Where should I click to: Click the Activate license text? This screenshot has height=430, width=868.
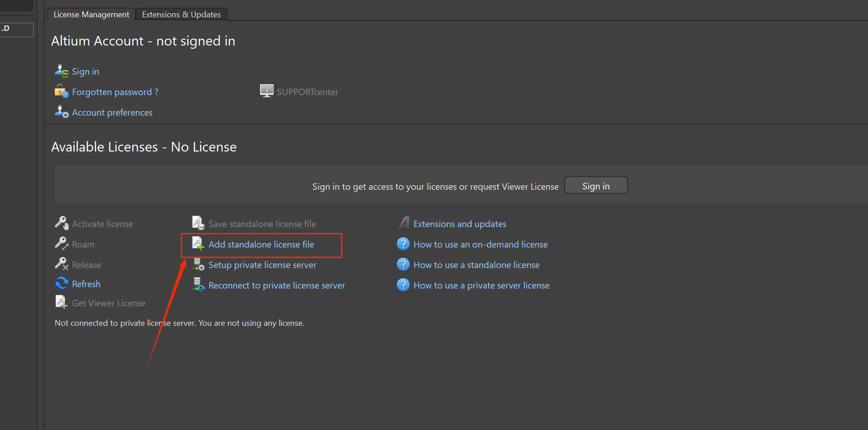pos(102,224)
